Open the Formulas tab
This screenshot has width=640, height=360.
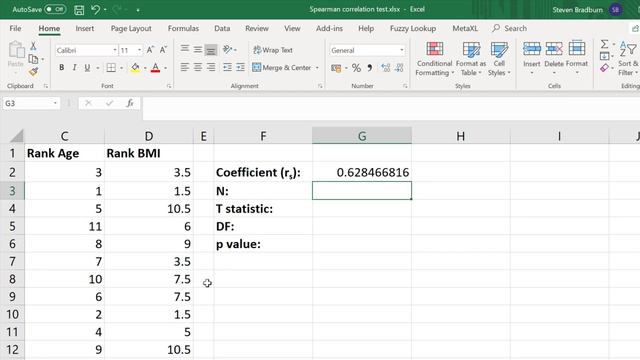tap(183, 28)
